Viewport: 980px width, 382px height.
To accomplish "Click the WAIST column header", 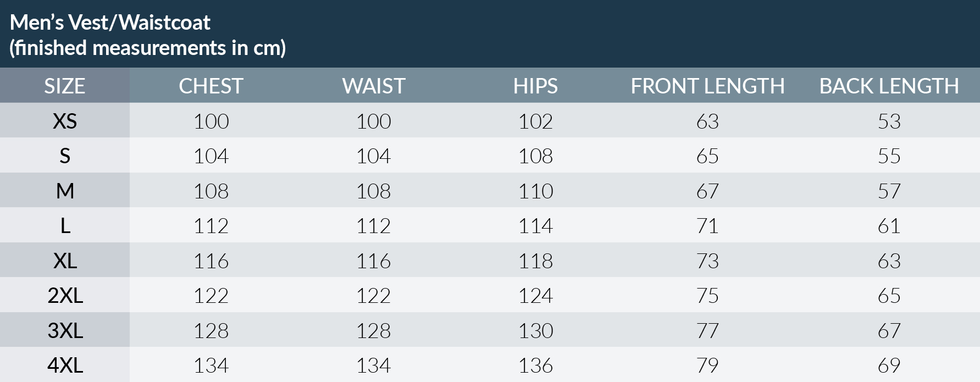I will click(374, 86).
